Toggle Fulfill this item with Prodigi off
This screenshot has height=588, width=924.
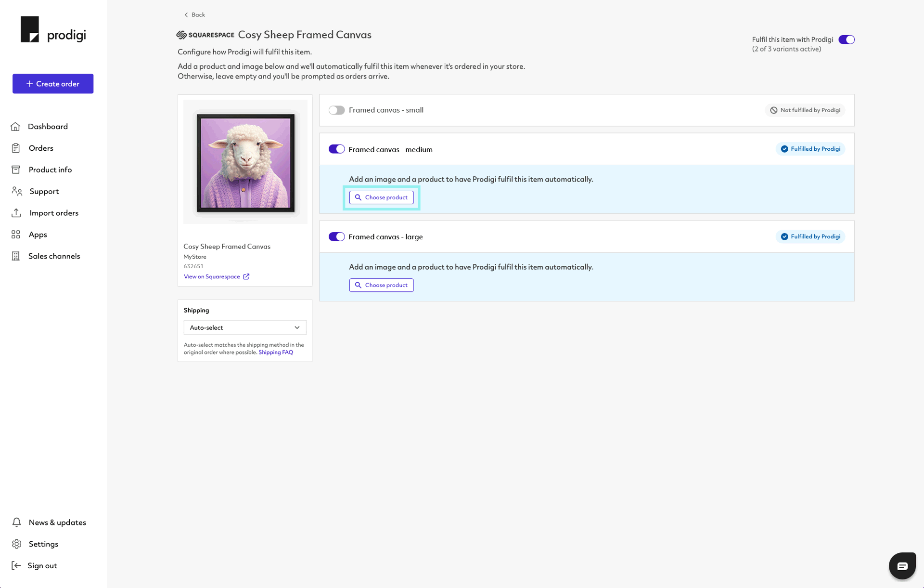point(847,39)
